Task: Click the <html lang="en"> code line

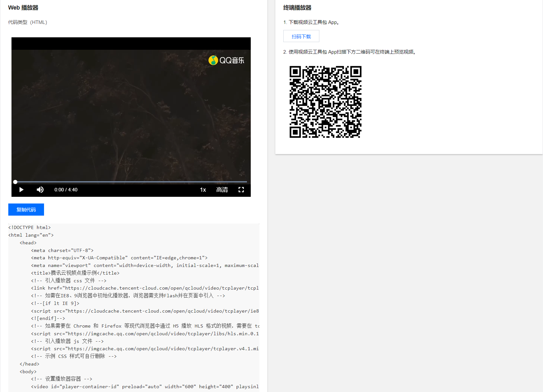Action: (x=31, y=235)
